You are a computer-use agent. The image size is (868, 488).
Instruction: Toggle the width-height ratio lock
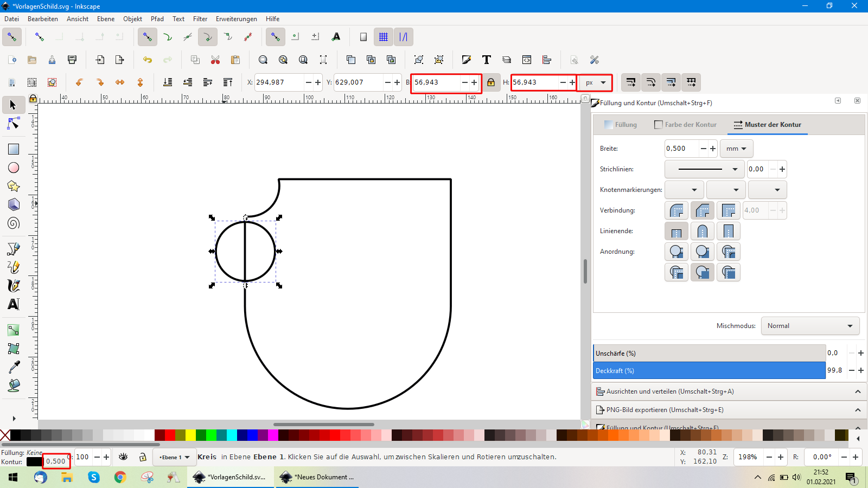(x=490, y=82)
